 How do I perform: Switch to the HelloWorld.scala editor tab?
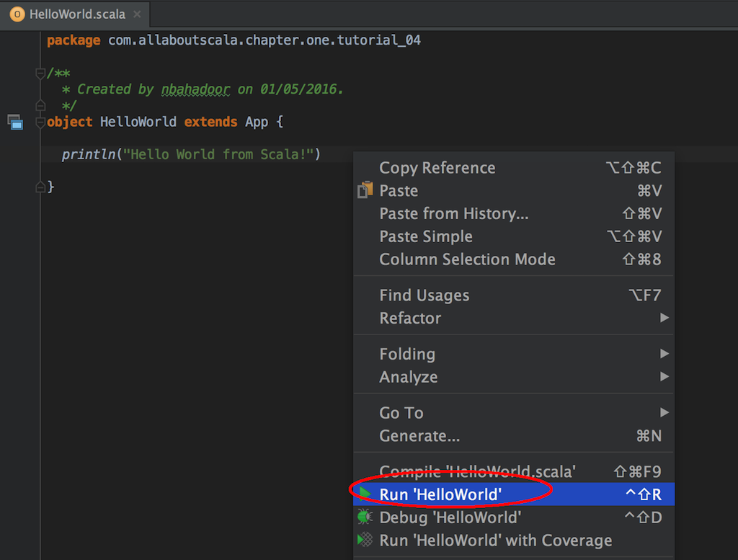[x=76, y=14]
